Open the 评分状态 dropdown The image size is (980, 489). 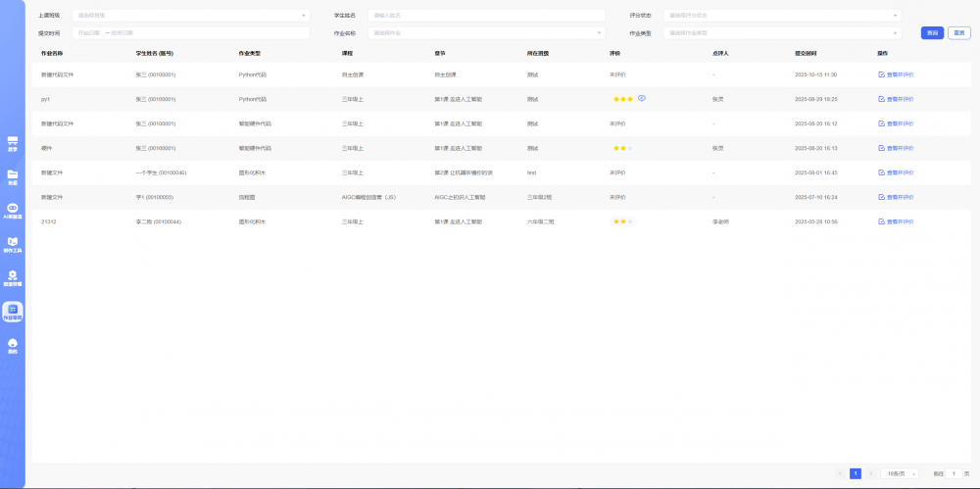(782, 16)
